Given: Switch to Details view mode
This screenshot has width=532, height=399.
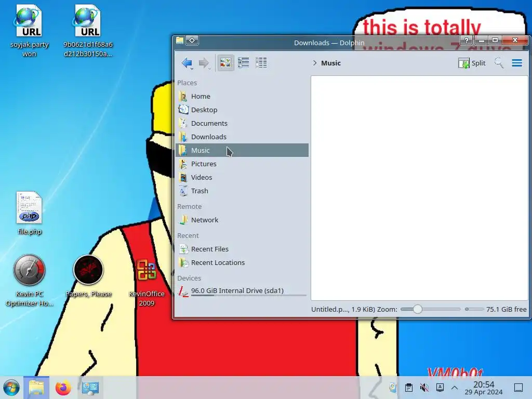Looking at the screenshot, I should [x=261, y=63].
